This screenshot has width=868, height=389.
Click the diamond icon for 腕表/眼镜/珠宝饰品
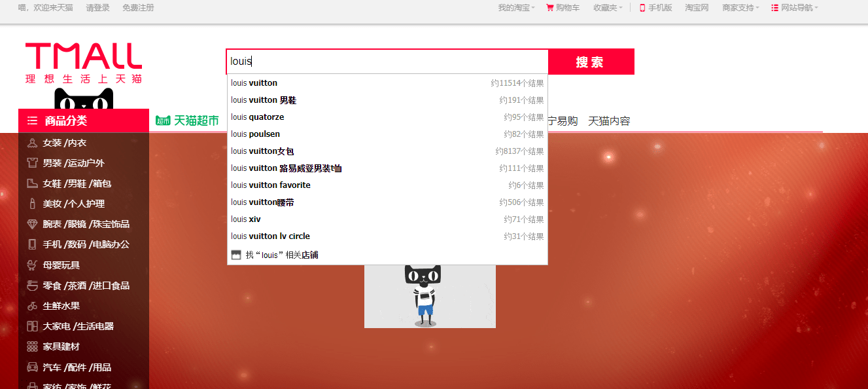[32, 224]
